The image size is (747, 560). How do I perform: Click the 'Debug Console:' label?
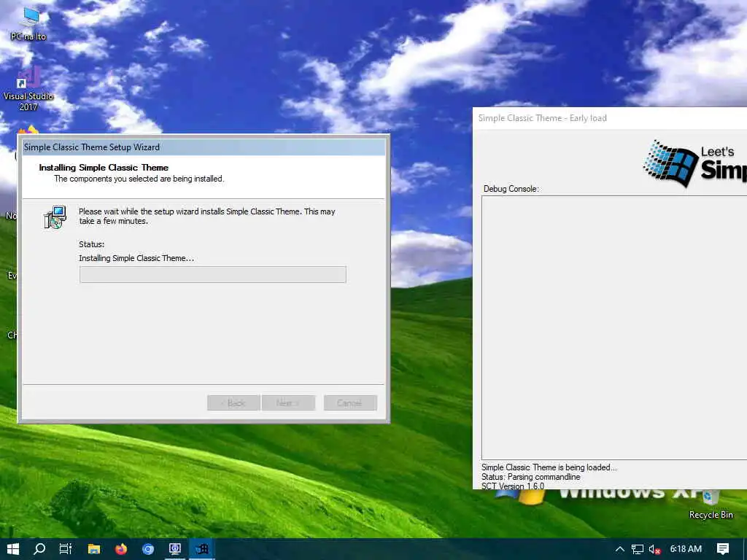point(511,189)
